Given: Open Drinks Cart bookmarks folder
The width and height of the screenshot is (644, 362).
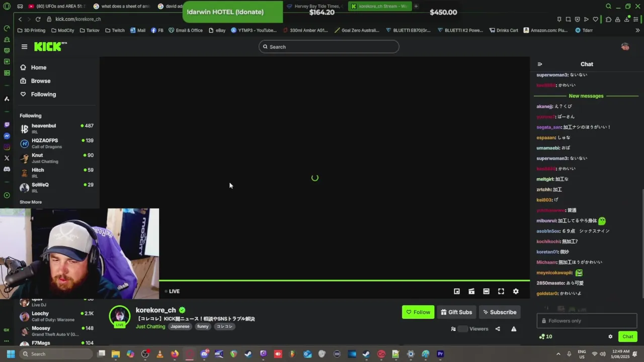Looking at the screenshot, I should point(503,30).
